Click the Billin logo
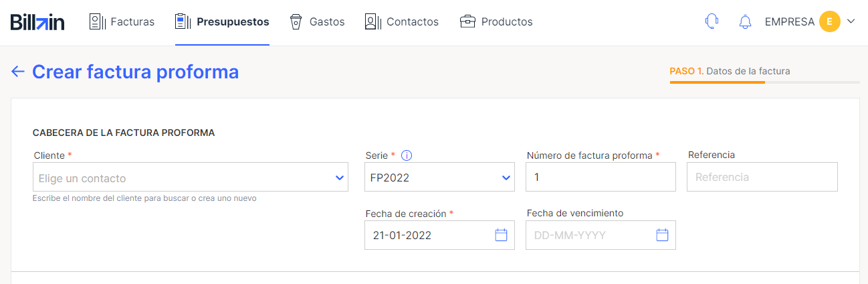Image resolution: width=868 pixels, height=284 pixels. 37,22
